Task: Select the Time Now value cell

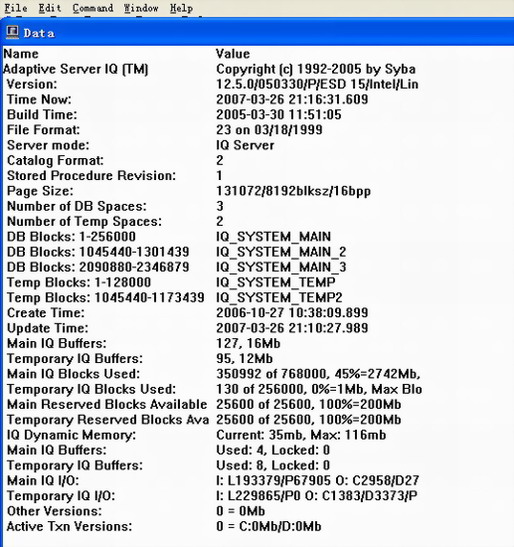Action: point(292,99)
